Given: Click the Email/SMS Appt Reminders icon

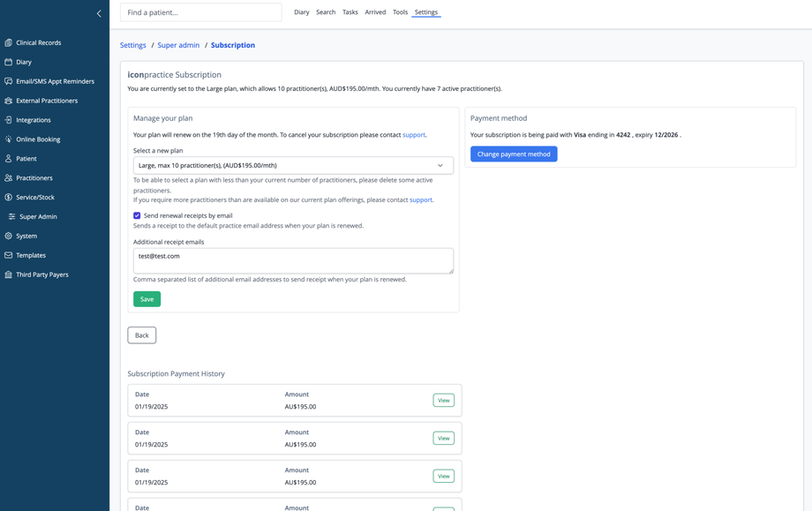Looking at the screenshot, I should 9,81.
